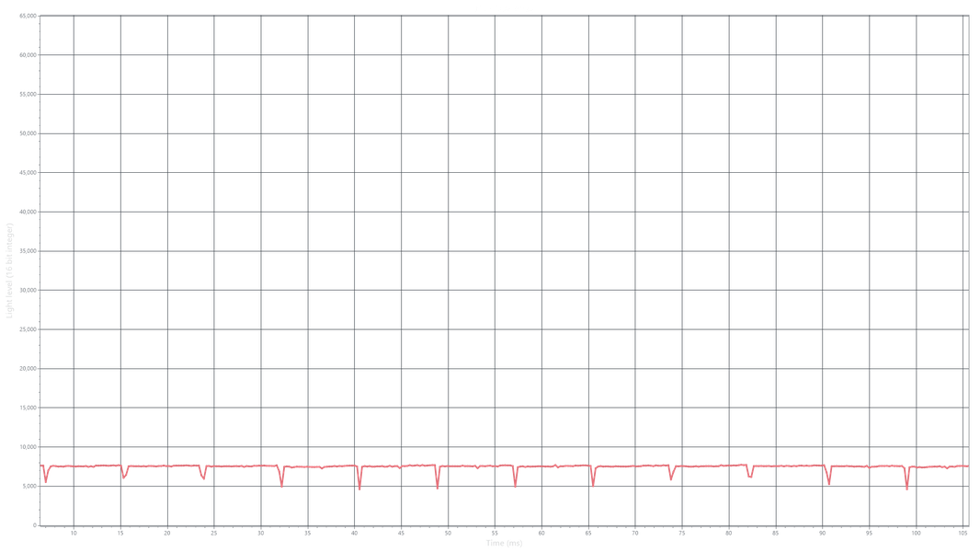This screenshot has width=980, height=552.
Task: Select the 65 ms time axis label
Action: click(588, 534)
